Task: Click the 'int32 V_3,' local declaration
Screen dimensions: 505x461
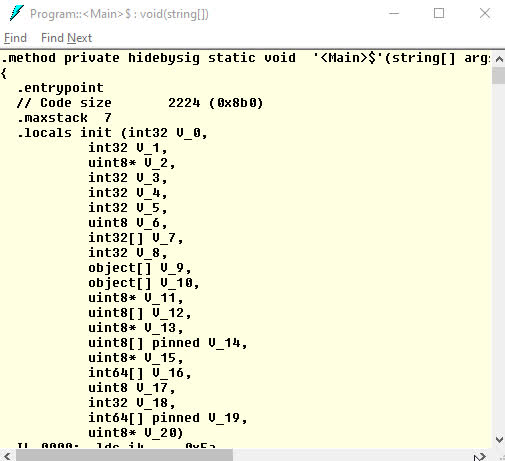Action: (x=128, y=178)
